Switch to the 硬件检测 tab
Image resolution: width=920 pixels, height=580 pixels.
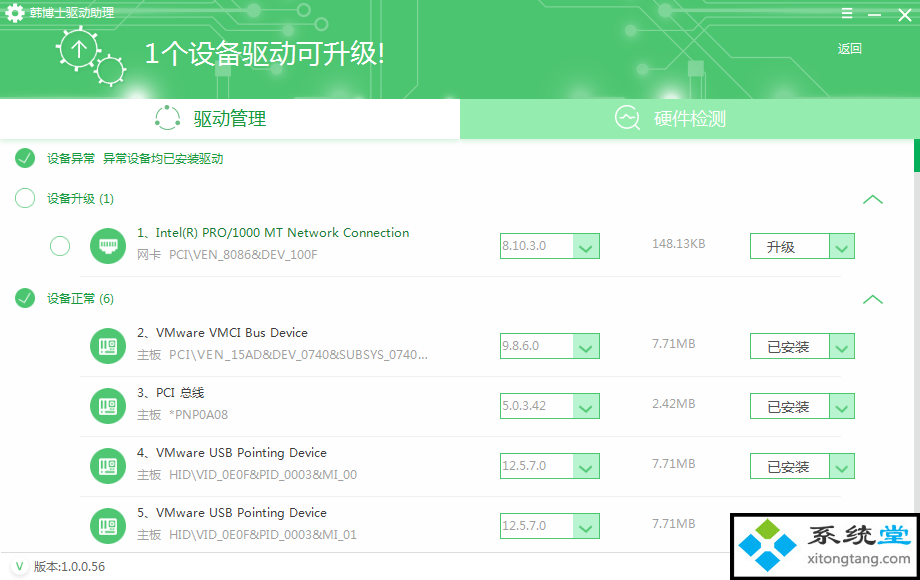pos(690,118)
